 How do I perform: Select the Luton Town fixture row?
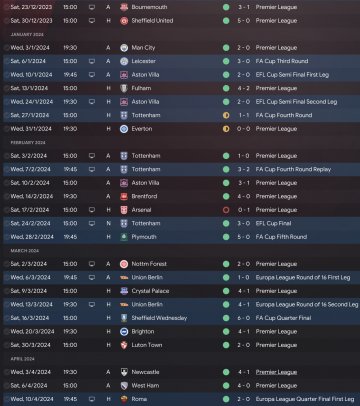coord(181,345)
